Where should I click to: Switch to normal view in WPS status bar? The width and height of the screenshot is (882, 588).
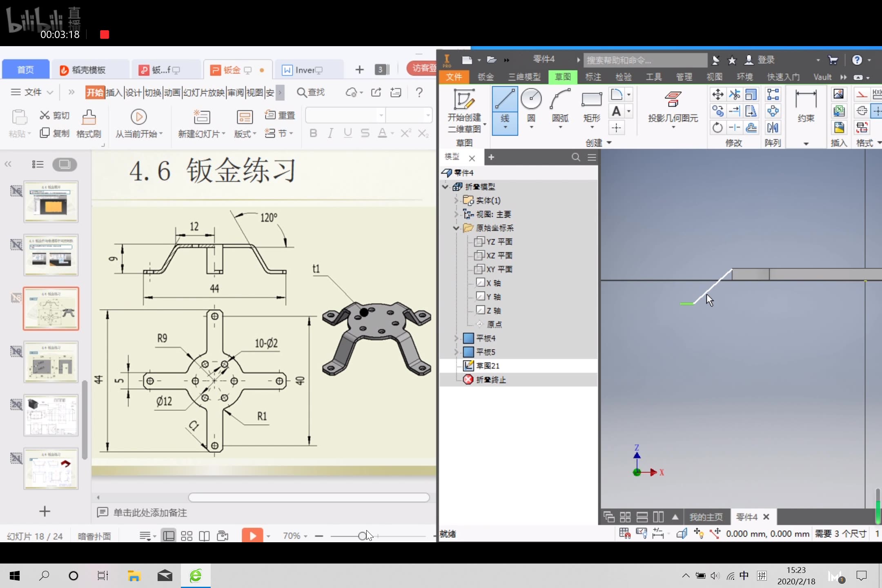pos(168,536)
